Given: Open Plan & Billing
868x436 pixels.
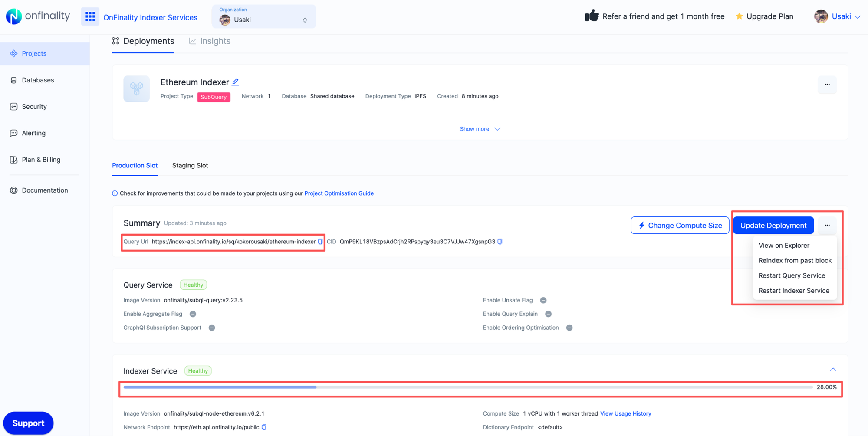Looking at the screenshot, I should point(41,159).
